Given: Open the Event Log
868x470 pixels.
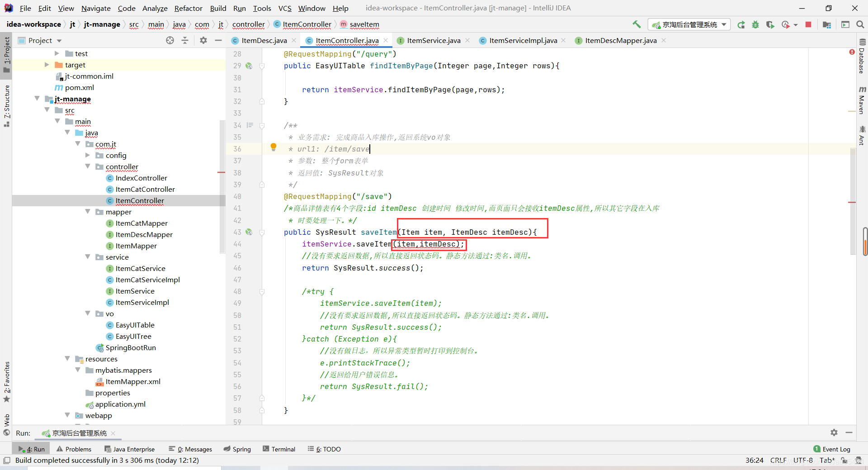Looking at the screenshot, I should point(832,449).
